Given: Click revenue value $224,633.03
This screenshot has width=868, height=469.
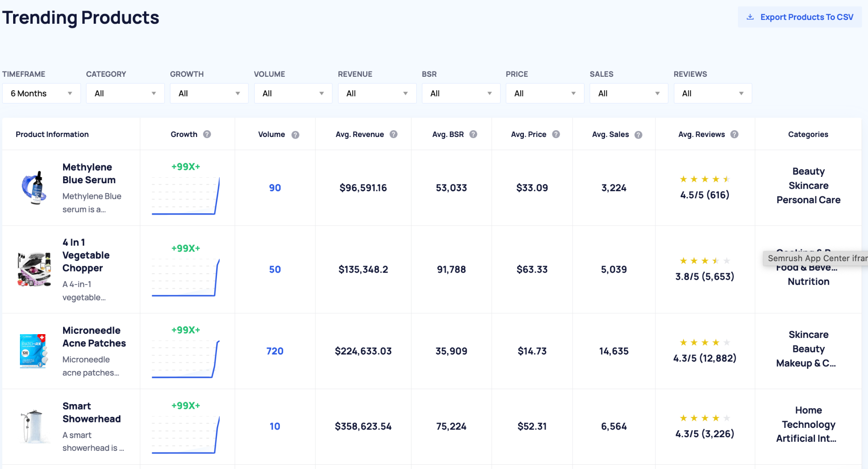Looking at the screenshot, I should [363, 351].
